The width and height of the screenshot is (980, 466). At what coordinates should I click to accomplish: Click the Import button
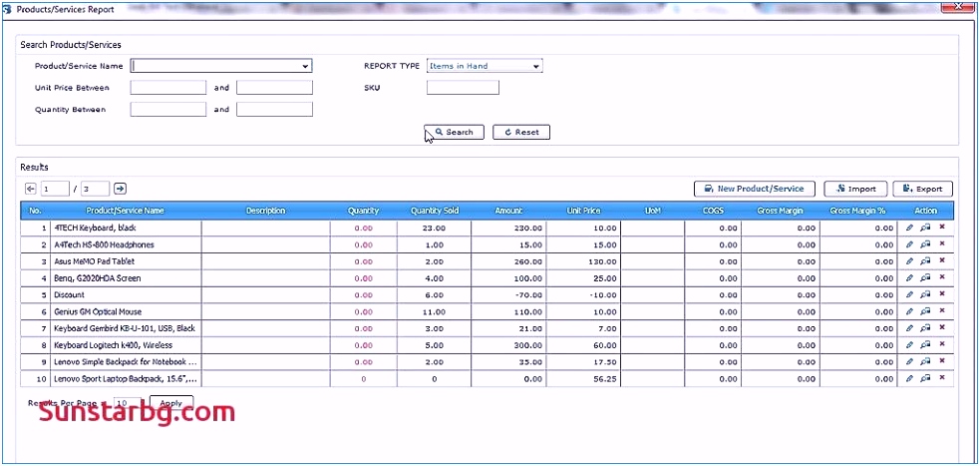(x=855, y=189)
